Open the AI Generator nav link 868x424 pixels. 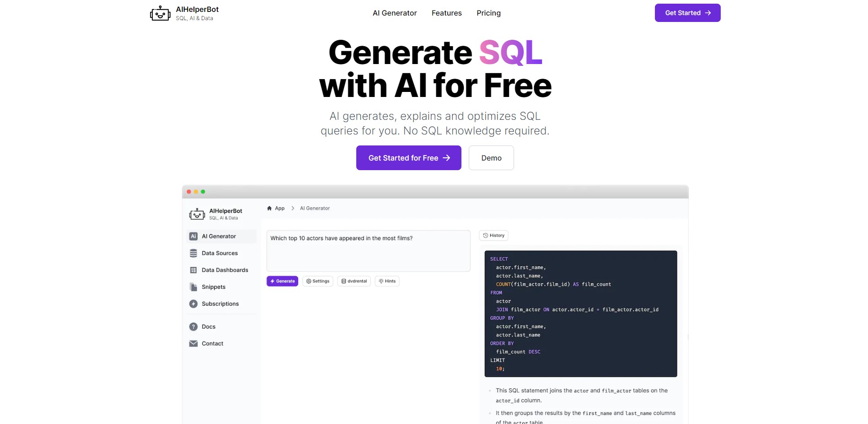[395, 13]
